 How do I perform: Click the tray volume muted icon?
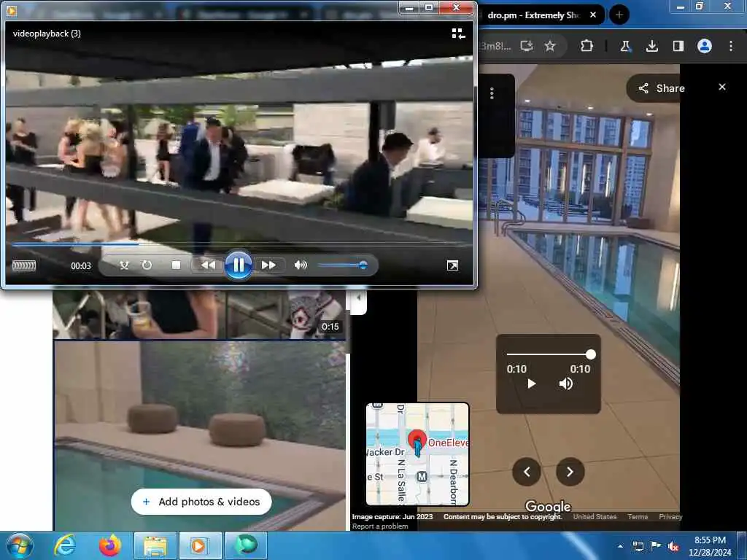point(673,546)
